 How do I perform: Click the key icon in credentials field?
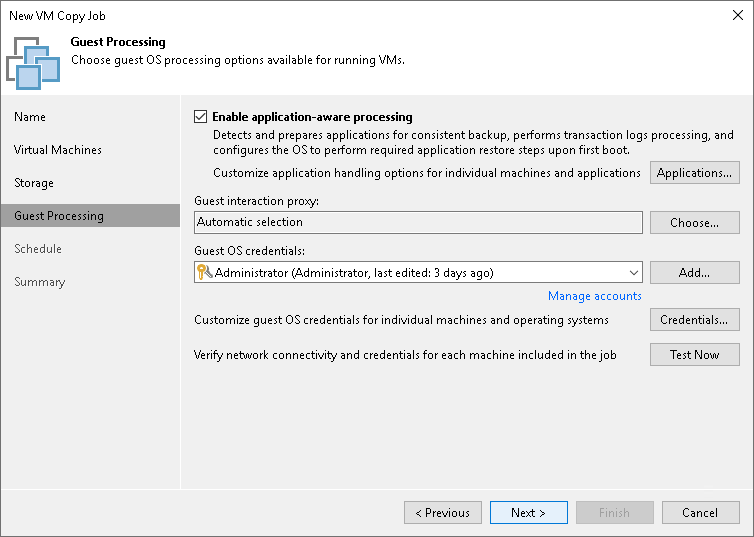(204, 272)
